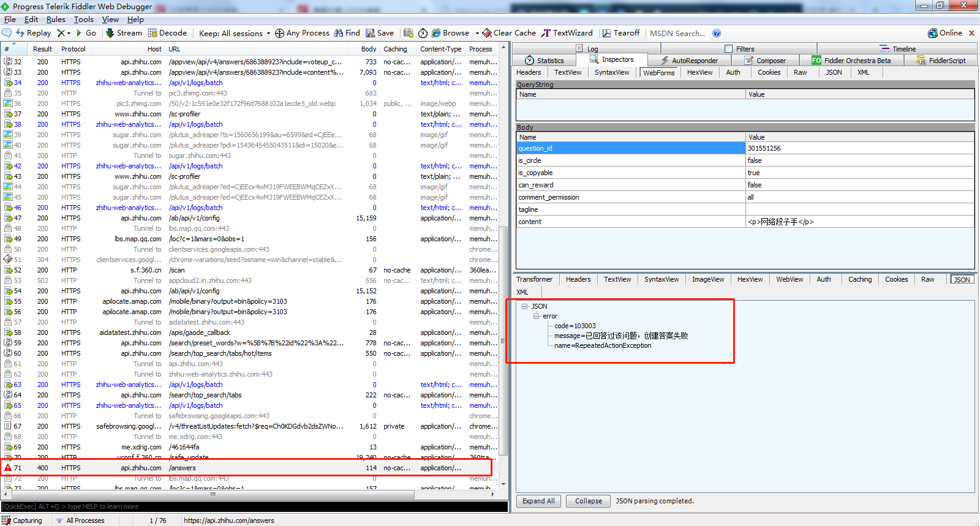The image size is (980, 526).
Task: Click the blue help icon
Action: click(717, 33)
